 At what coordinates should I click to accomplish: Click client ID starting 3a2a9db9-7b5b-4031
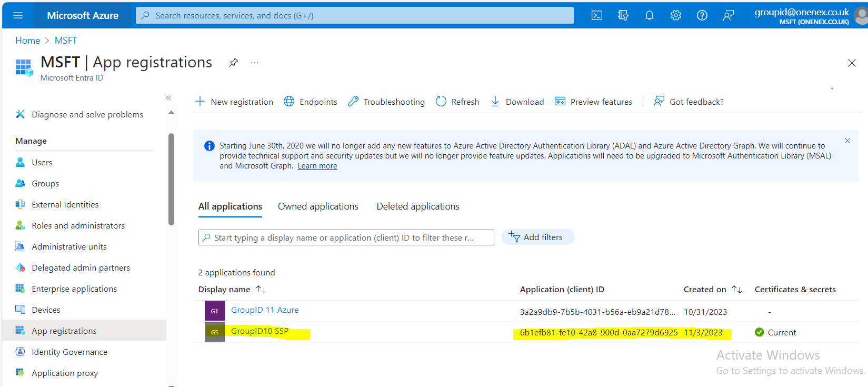pyautogui.click(x=597, y=312)
